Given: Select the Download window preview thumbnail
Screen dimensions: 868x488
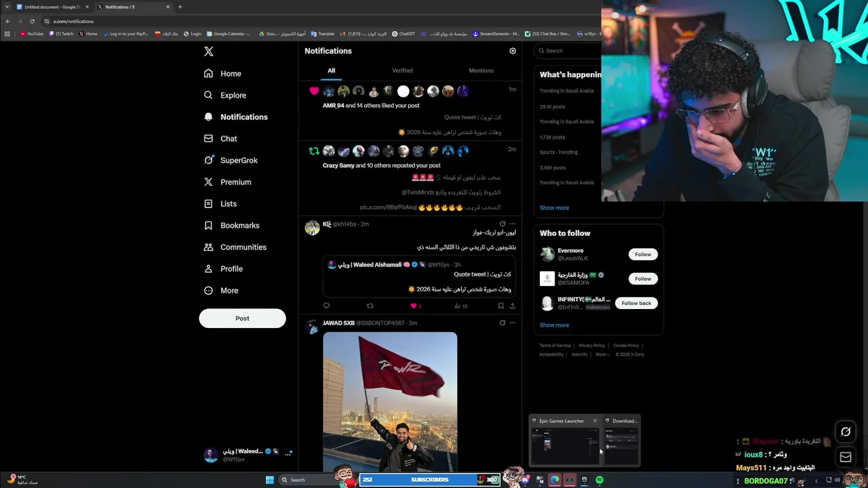Looking at the screenshot, I should pos(621,446).
